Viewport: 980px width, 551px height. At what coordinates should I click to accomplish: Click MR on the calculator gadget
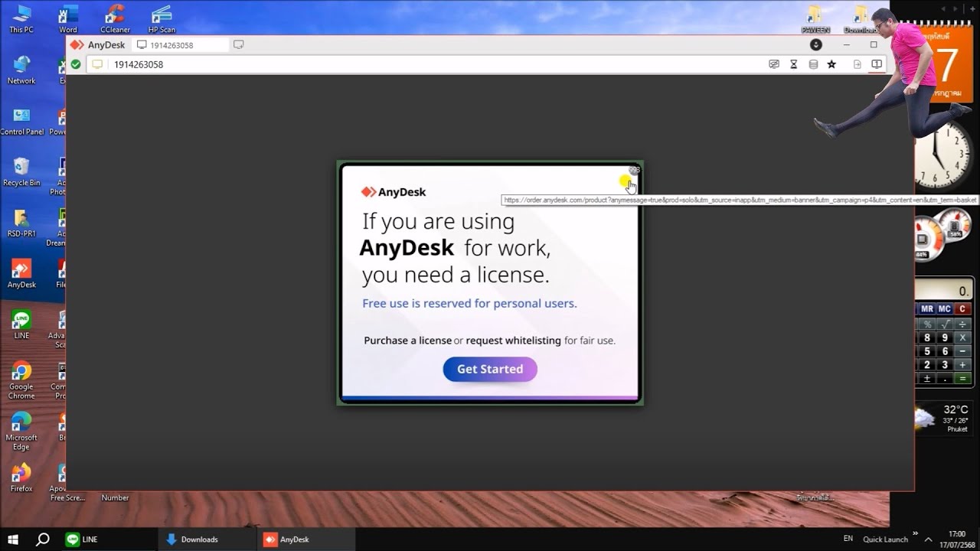pos(927,309)
